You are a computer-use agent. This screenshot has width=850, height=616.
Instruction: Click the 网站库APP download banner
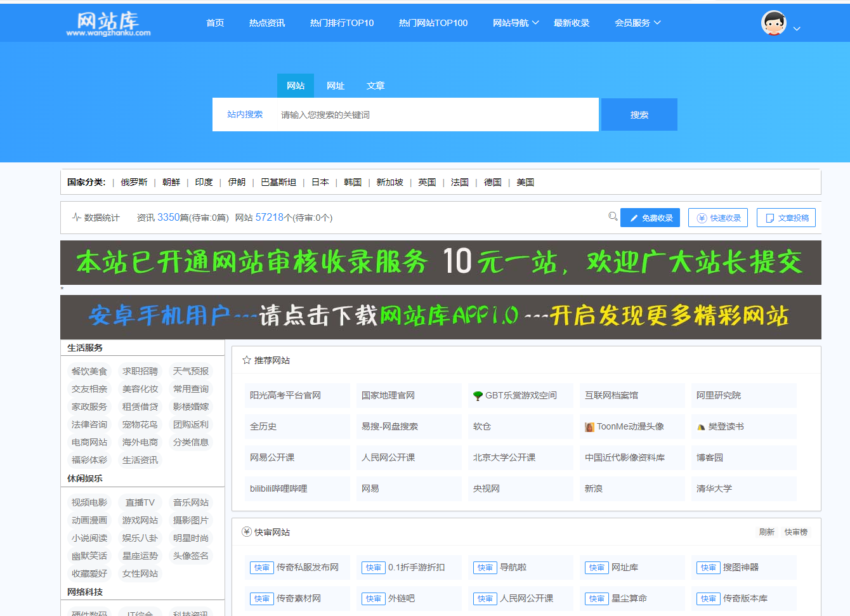(441, 317)
